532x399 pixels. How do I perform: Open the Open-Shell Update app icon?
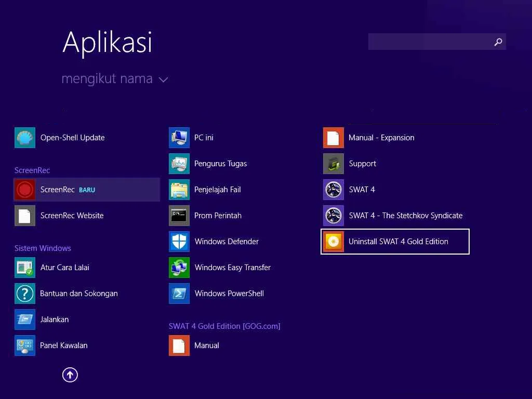pyautogui.click(x=25, y=137)
